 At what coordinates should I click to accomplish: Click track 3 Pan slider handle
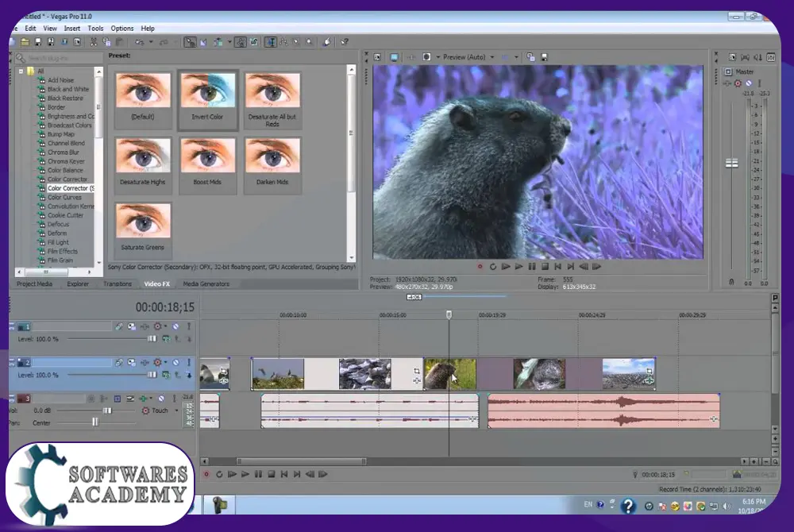point(95,422)
